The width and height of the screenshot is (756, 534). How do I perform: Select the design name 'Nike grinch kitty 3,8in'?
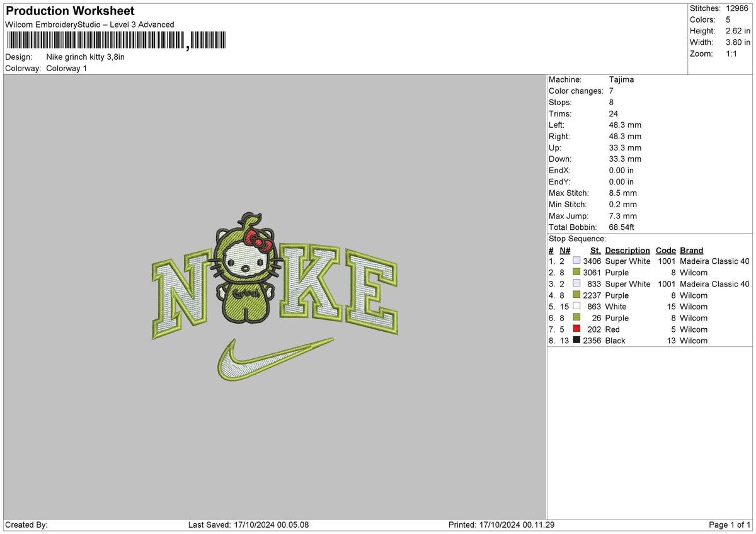point(86,57)
